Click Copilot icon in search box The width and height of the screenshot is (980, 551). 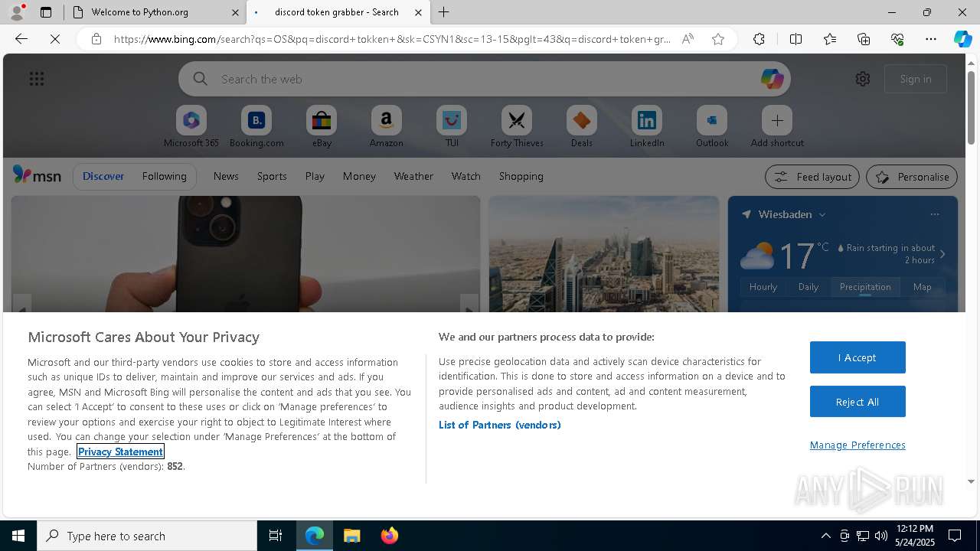pyautogui.click(x=772, y=79)
